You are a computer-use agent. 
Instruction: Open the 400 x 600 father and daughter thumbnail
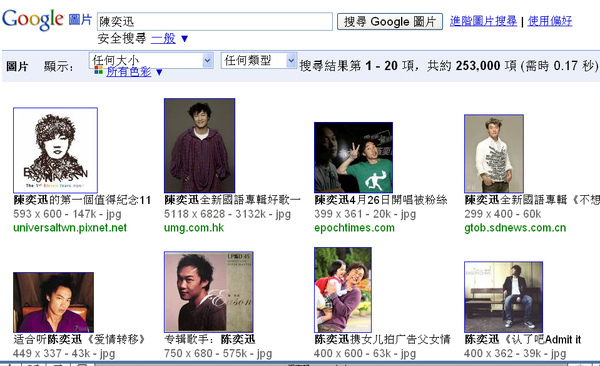click(x=343, y=290)
